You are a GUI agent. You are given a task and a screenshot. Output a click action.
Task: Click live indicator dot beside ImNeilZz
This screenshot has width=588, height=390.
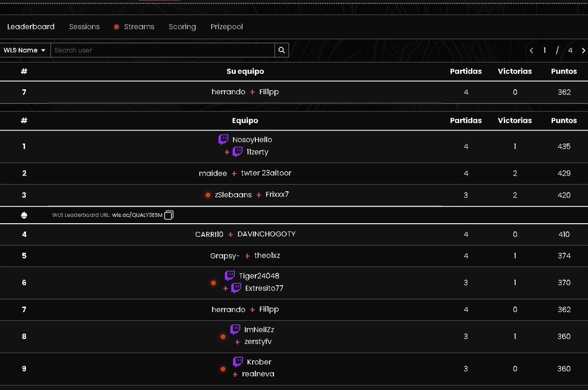pyautogui.click(x=223, y=337)
